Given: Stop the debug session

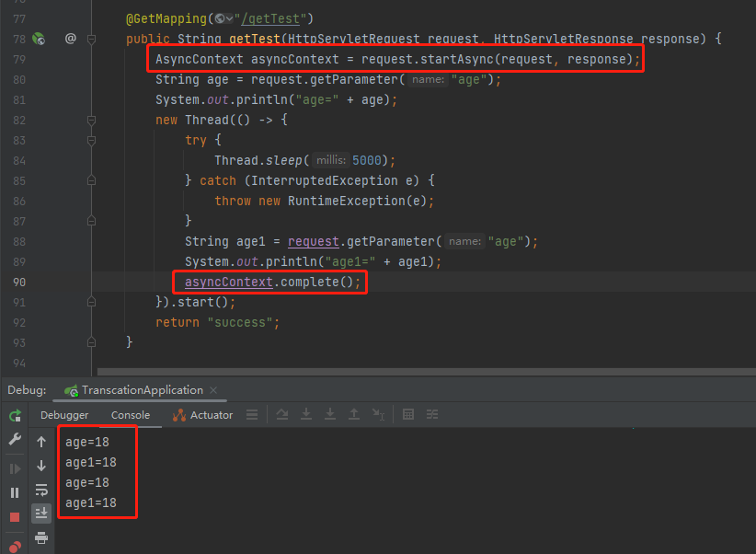Looking at the screenshot, I should click(15, 517).
